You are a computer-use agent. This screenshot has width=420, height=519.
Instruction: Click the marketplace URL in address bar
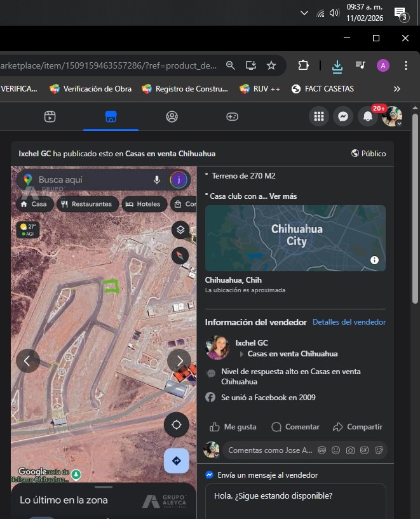click(109, 65)
